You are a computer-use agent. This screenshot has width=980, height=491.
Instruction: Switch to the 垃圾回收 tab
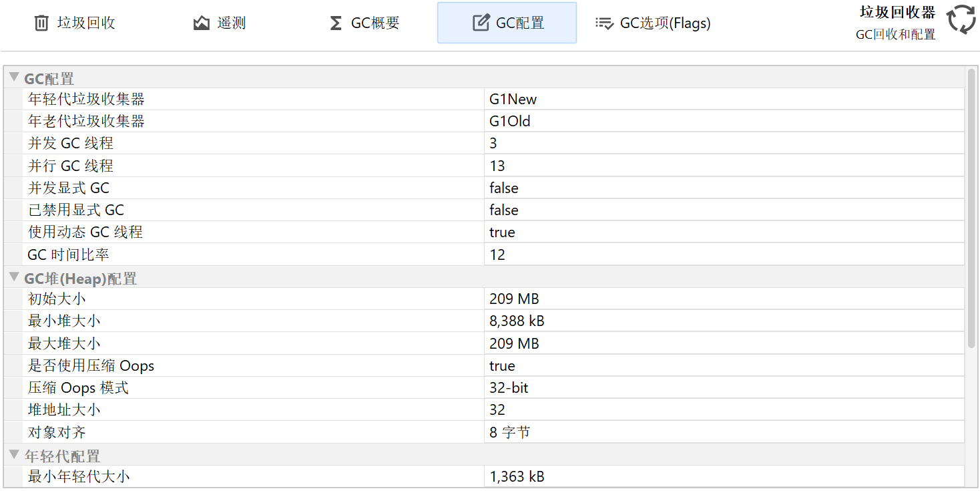pos(85,23)
